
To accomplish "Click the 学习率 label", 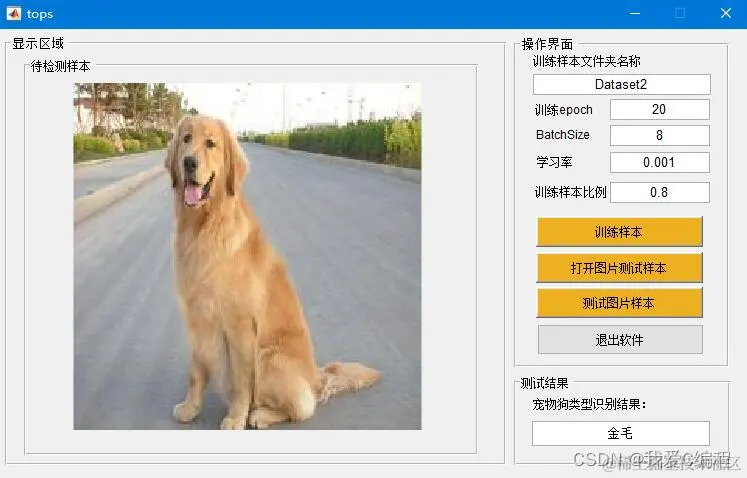I will click(554, 162).
